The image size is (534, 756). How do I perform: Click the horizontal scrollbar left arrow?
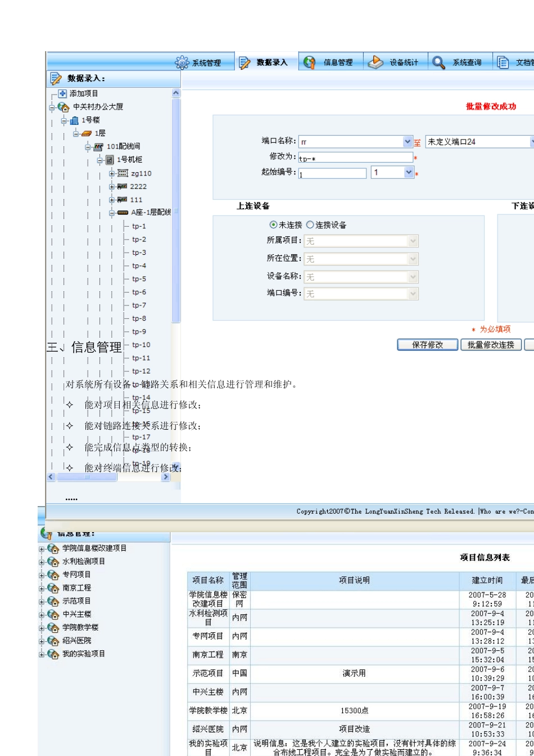[x=51, y=477]
